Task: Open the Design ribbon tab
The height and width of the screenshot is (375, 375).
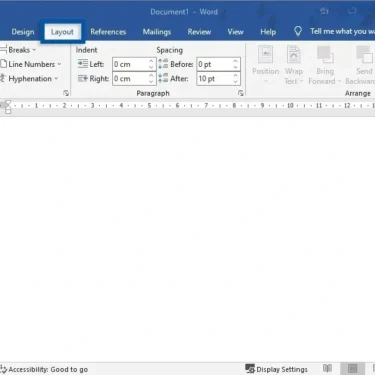Action: tap(23, 32)
